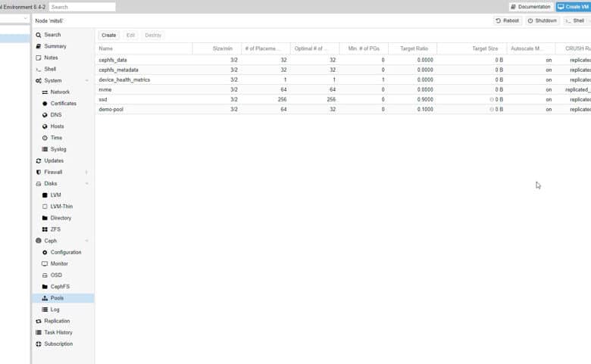Select the demo-pool row
Image resolution: width=591 pixels, height=364 pixels.
(343, 109)
